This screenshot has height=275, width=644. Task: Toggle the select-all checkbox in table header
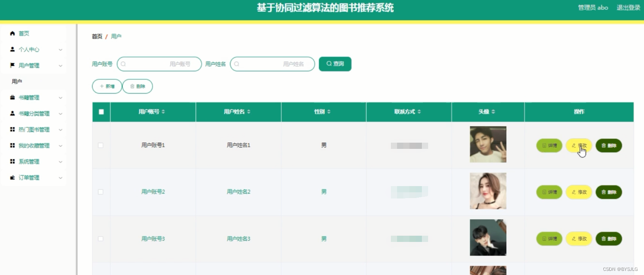(x=101, y=112)
